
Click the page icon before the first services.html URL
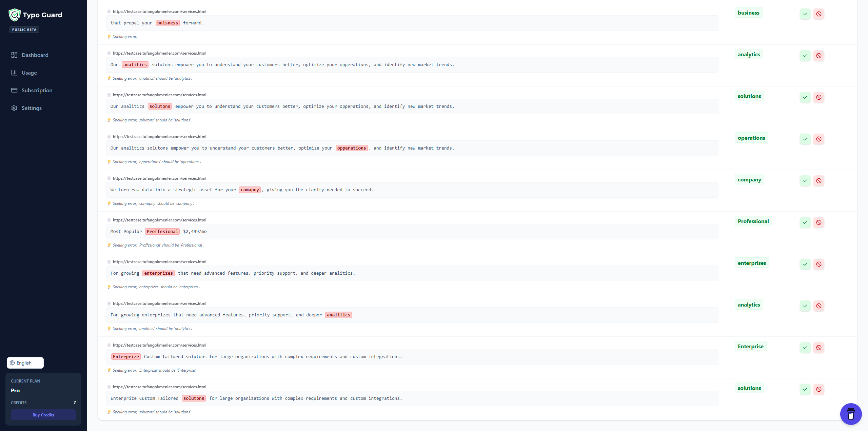109,11
